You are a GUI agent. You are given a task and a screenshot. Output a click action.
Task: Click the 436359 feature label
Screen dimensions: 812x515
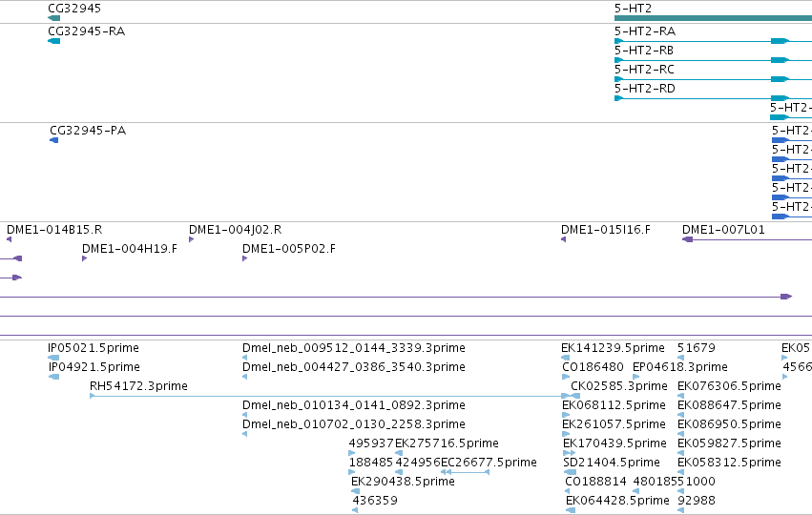pos(375,501)
